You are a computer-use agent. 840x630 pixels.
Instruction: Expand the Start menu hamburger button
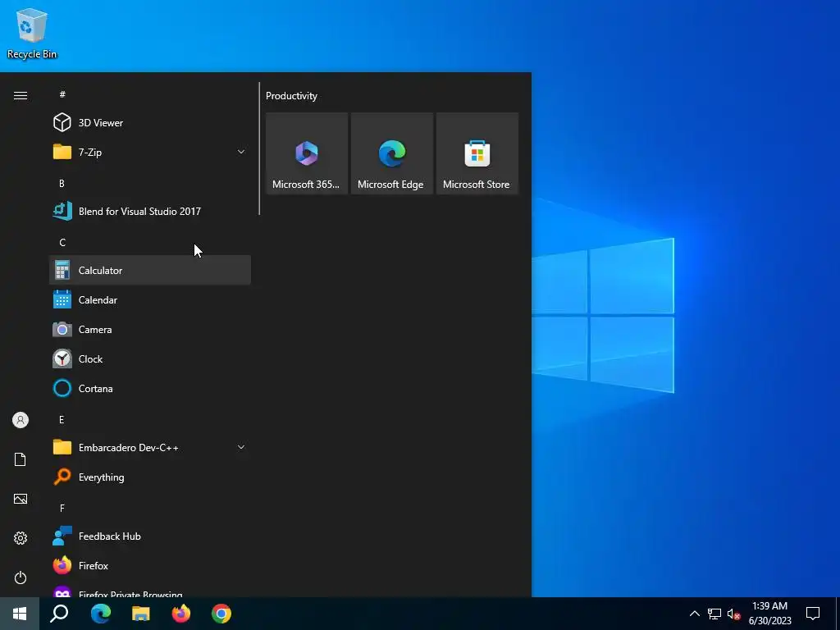[x=21, y=95]
